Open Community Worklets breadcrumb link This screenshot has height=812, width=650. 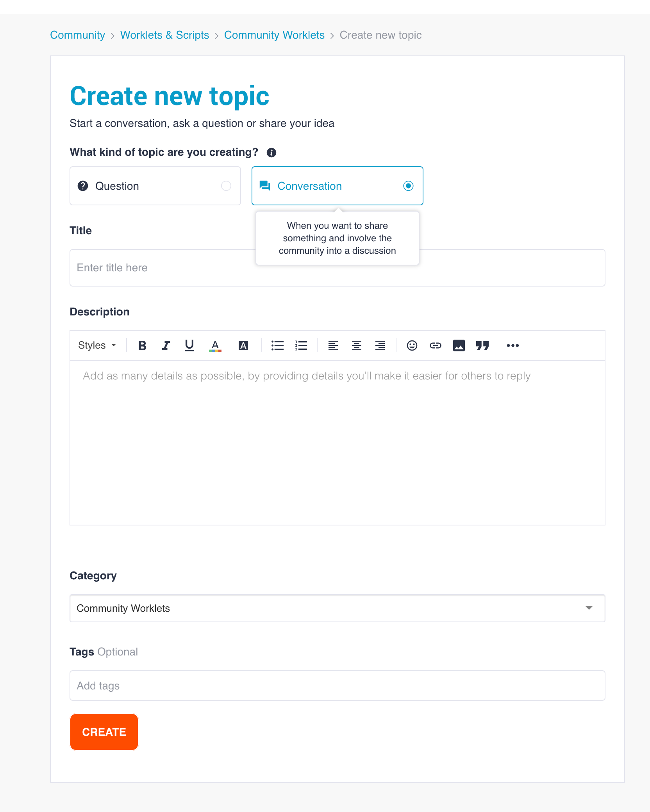[274, 35]
